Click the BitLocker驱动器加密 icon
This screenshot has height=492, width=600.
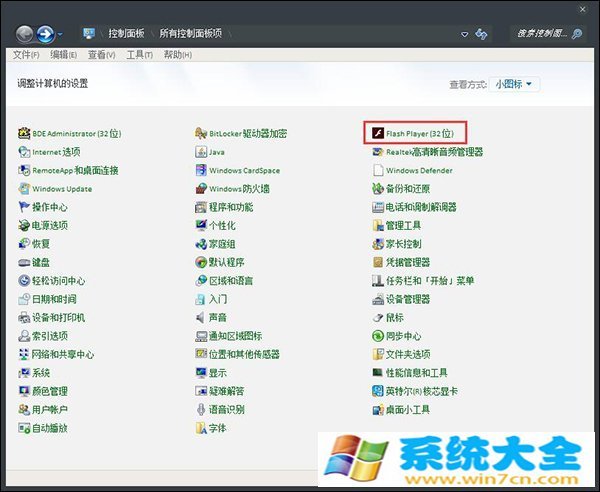[201, 133]
